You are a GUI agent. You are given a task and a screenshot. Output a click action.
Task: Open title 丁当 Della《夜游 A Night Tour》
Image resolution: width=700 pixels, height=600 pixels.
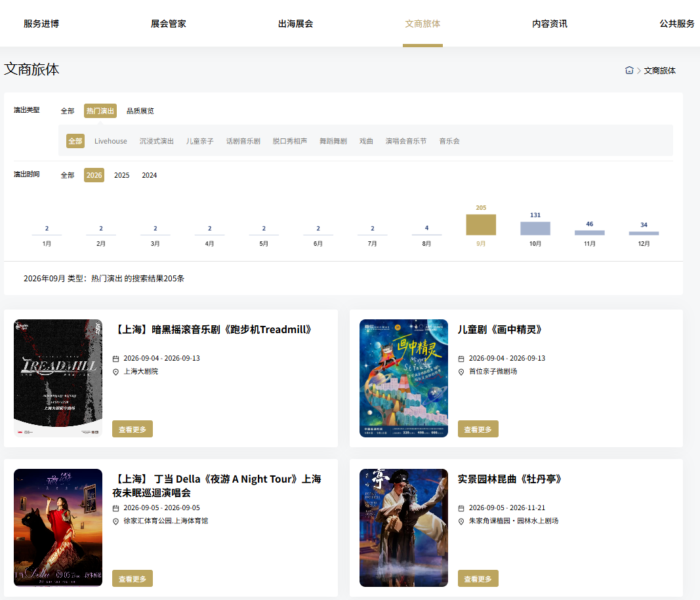(x=217, y=486)
